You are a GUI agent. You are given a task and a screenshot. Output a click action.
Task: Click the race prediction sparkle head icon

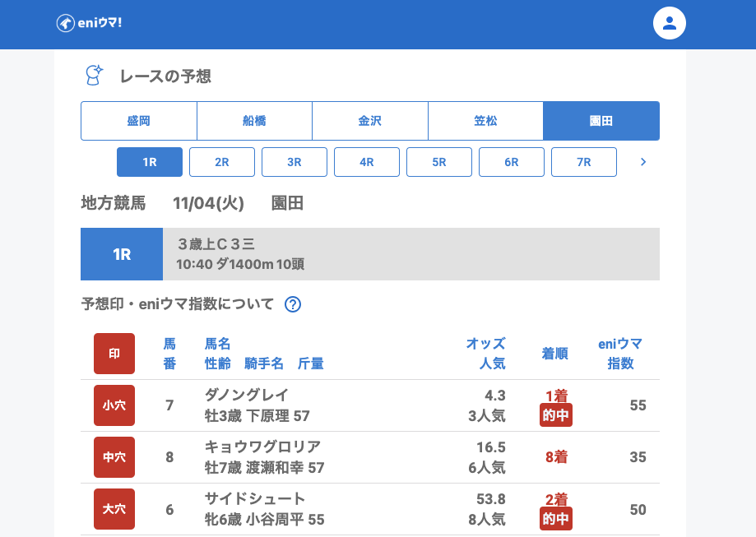(95, 76)
